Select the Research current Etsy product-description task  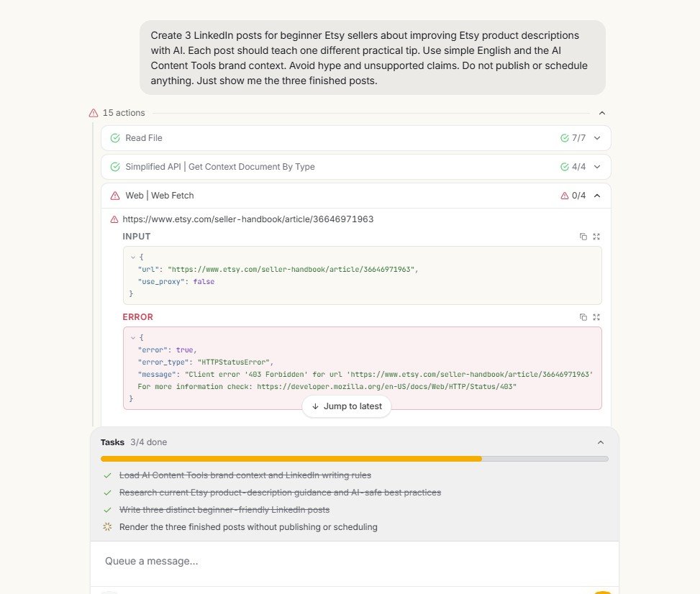point(280,493)
